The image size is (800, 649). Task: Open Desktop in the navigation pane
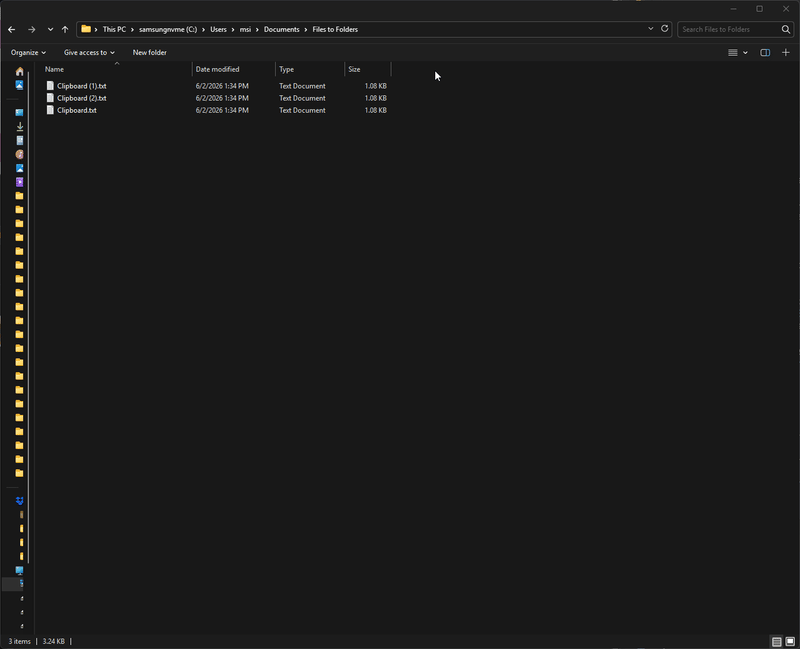(x=19, y=113)
